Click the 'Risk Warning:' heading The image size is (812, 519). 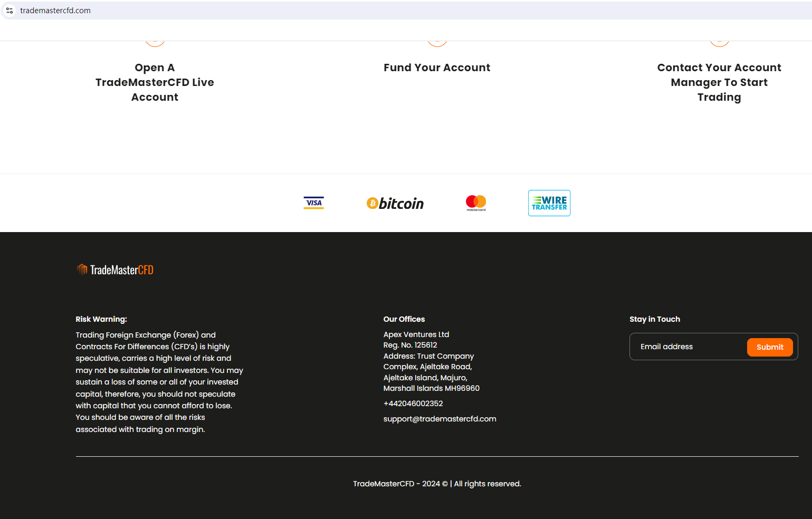coord(101,319)
